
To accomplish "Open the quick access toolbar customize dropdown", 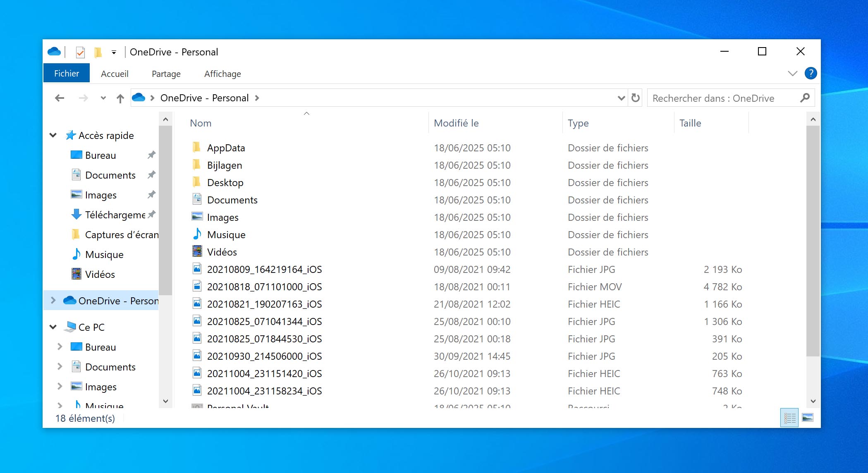I will tap(114, 52).
